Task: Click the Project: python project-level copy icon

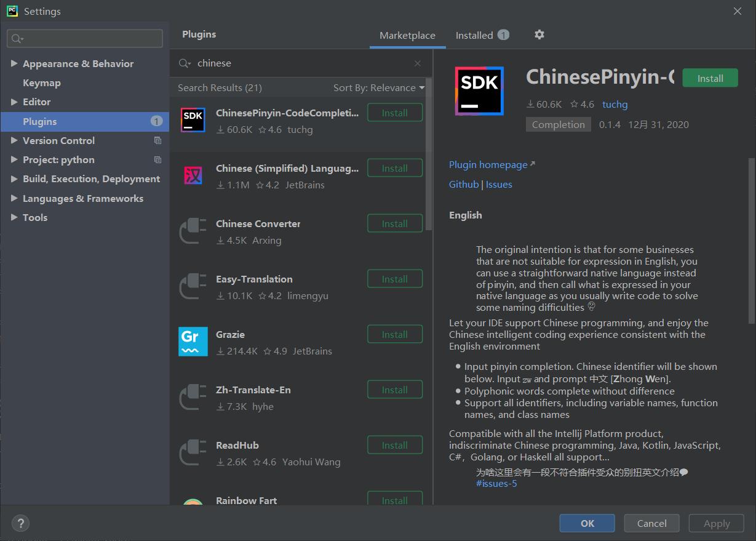Action: pyautogui.click(x=157, y=159)
